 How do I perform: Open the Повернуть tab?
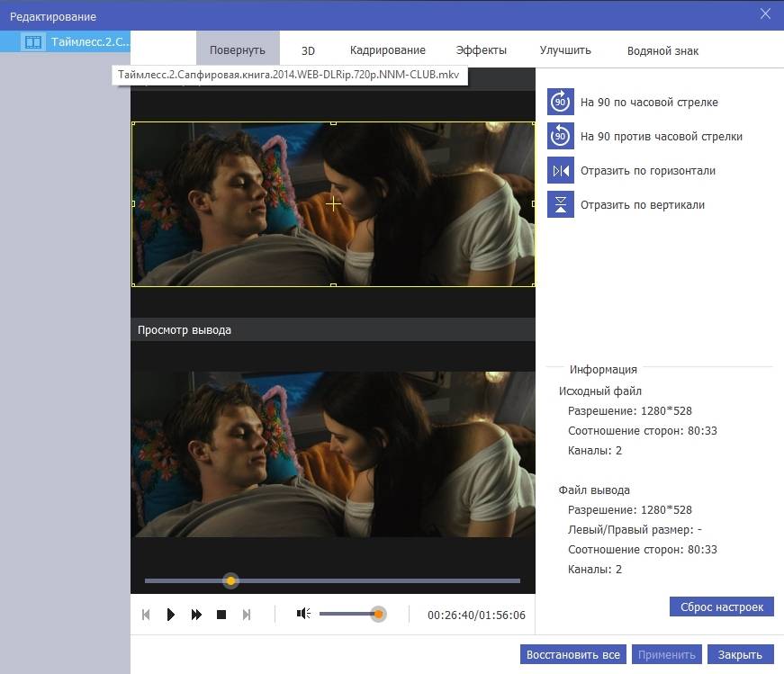pyautogui.click(x=238, y=50)
